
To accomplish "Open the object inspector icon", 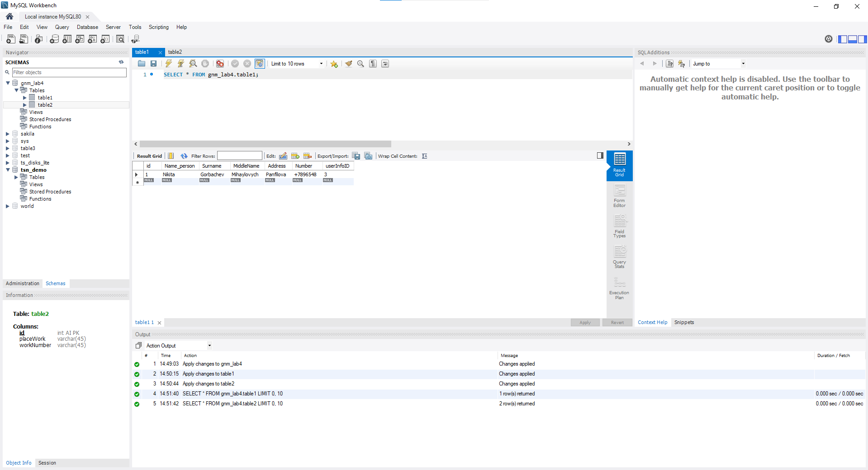I will coord(39,39).
